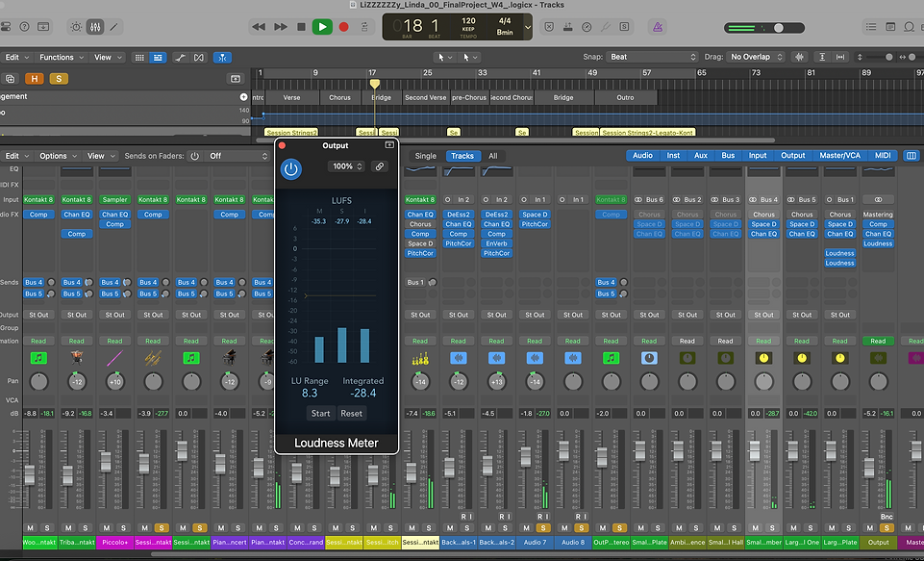
Task: Toggle the Sends on Faders power button
Action: (x=194, y=156)
